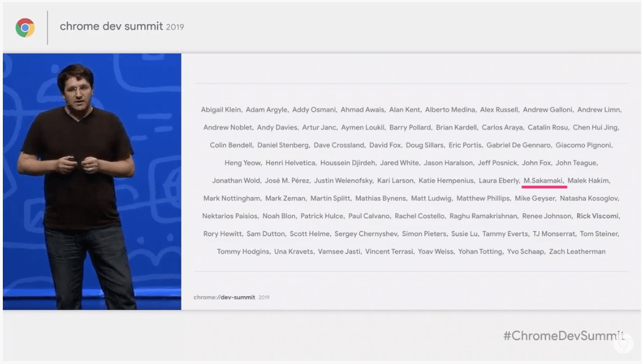This screenshot has height=364, width=642.
Task: Click the name Jonathan Wold
Action: 236,180
